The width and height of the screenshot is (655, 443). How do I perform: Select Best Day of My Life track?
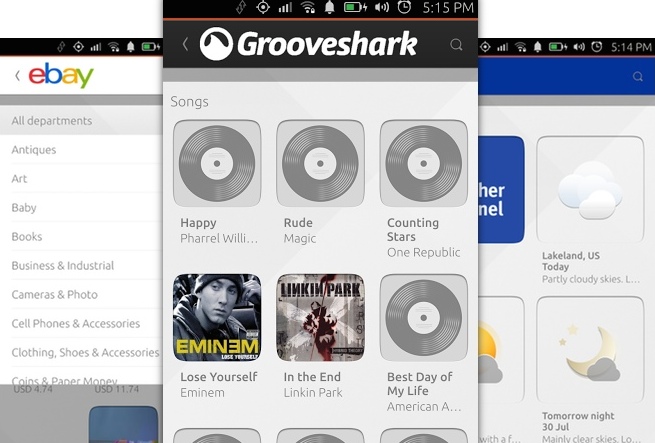[423, 318]
